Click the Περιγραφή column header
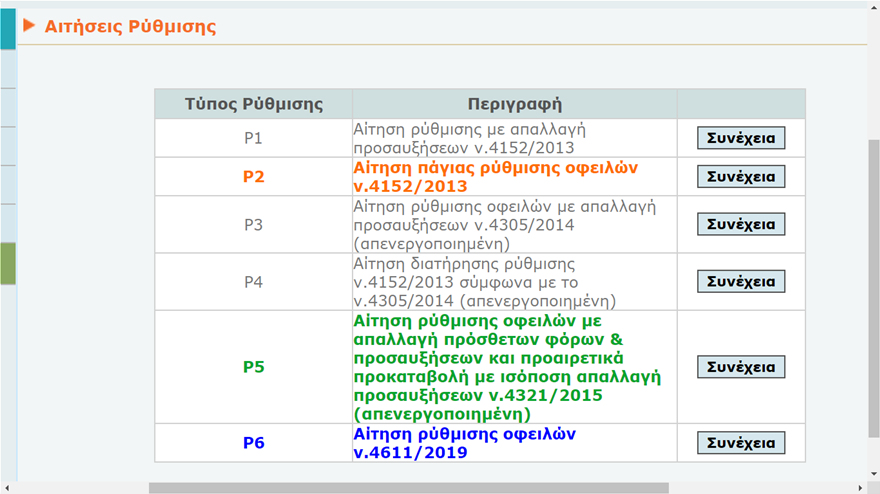Image resolution: width=880 pixels, height=494 pixels. click(514, 104)
